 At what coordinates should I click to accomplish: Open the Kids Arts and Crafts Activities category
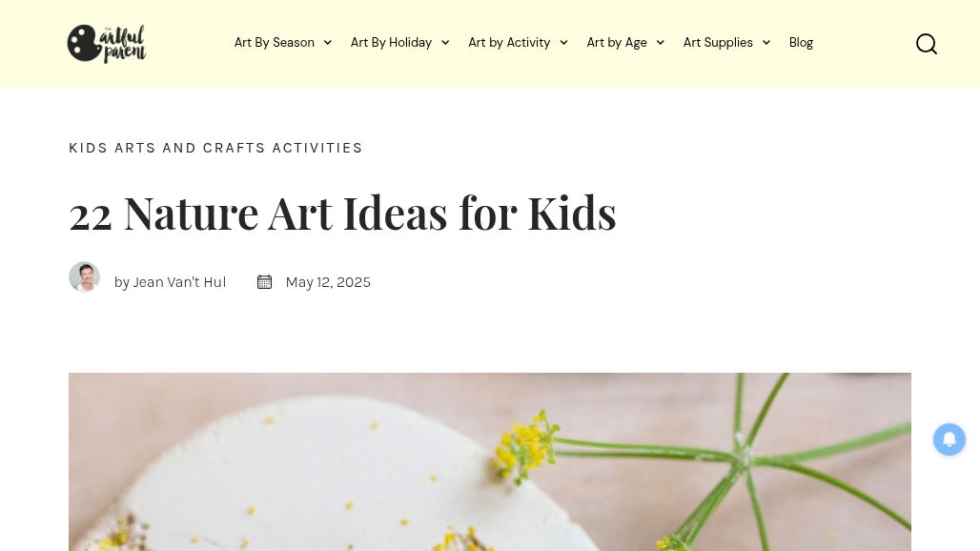[x=215, y=148]
